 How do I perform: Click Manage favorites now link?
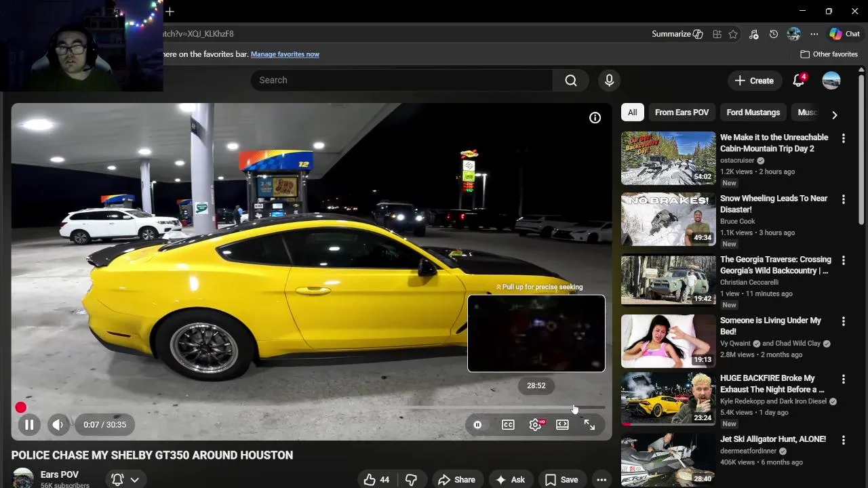click(x=285, y=54)
